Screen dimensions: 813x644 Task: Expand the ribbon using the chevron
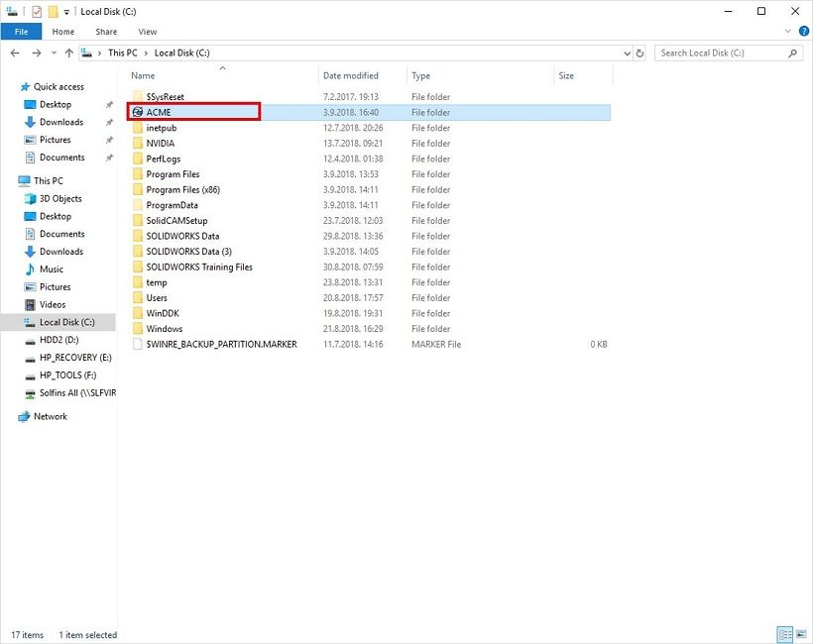pos(788,32)
